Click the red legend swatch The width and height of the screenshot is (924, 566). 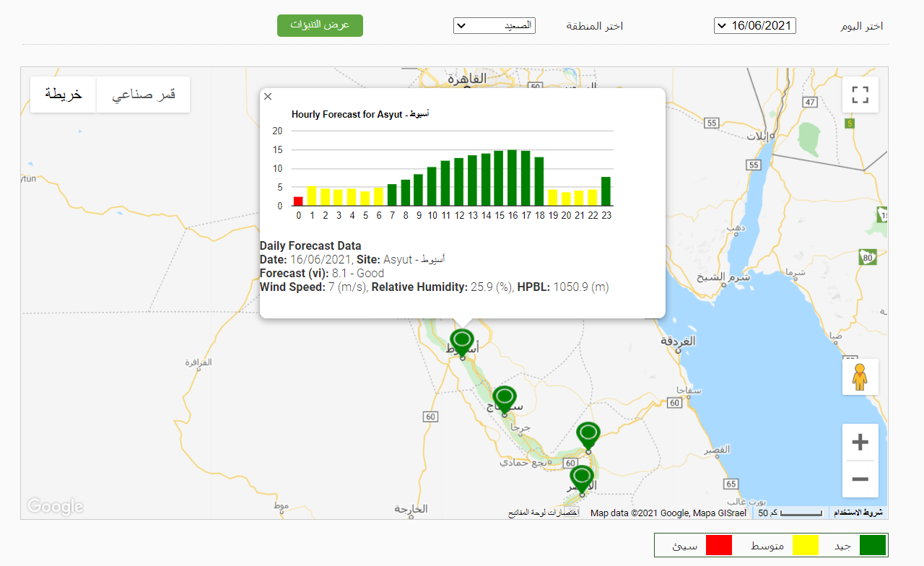pyautogui.click(x=718, y=546)
